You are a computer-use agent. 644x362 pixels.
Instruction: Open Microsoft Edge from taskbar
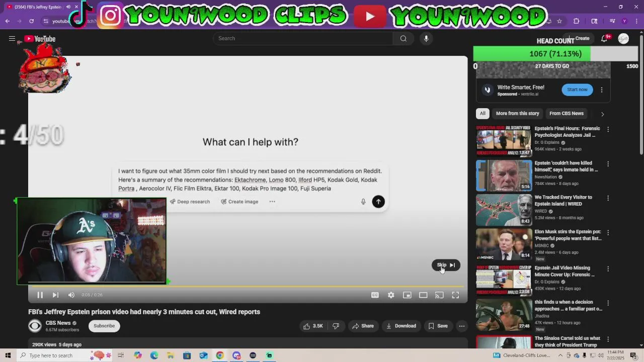click(154, 355)
